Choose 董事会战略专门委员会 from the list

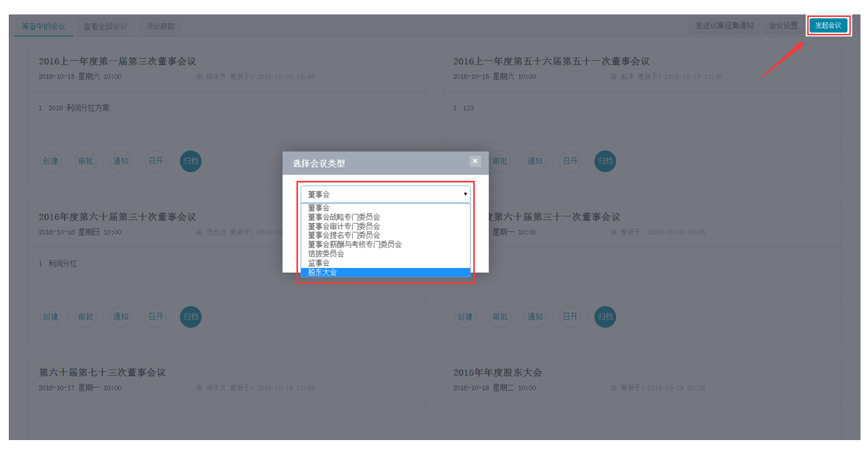click(x=386, y=217)
